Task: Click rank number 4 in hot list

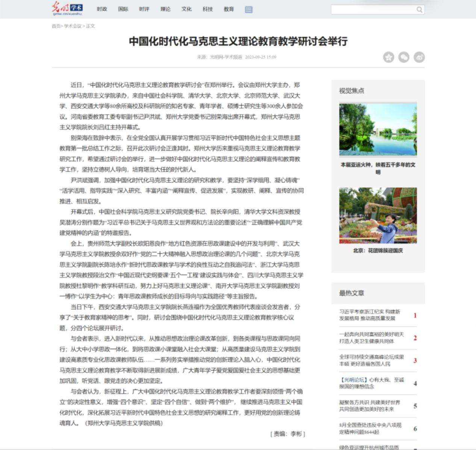Action: point(415,383)
